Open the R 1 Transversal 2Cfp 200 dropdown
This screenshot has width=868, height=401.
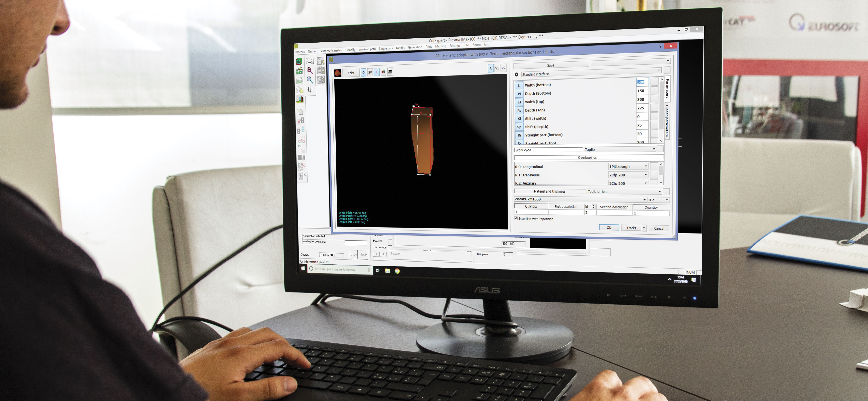[628, 175]
